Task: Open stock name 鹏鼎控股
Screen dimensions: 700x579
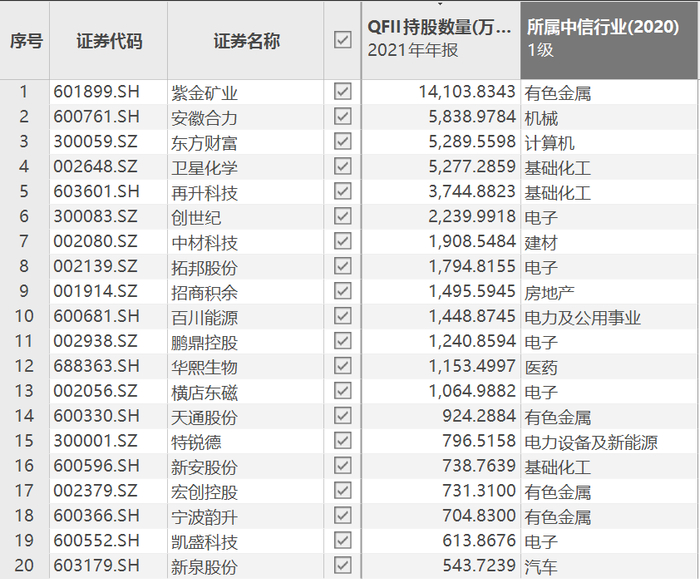Action: pyautogui.click(x=204, y=342)
